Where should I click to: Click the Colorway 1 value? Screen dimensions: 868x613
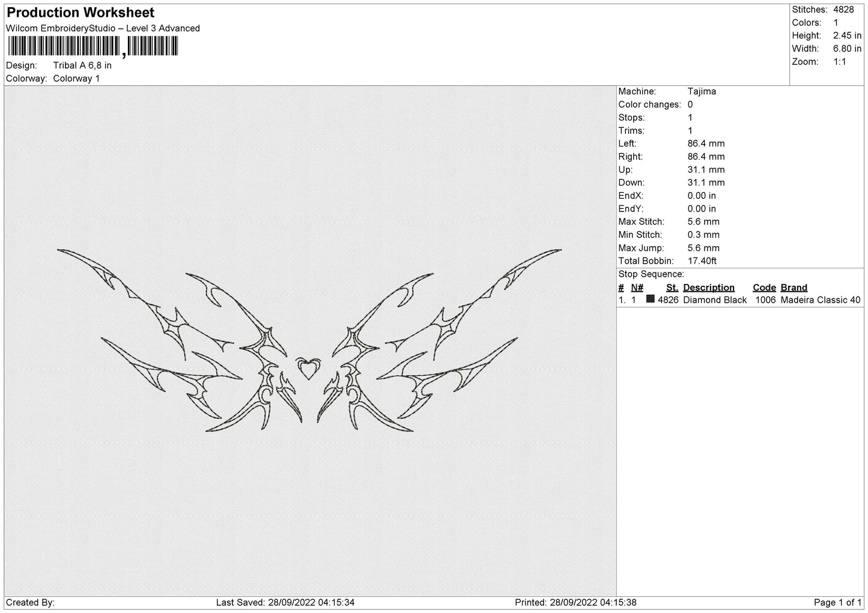76,79
